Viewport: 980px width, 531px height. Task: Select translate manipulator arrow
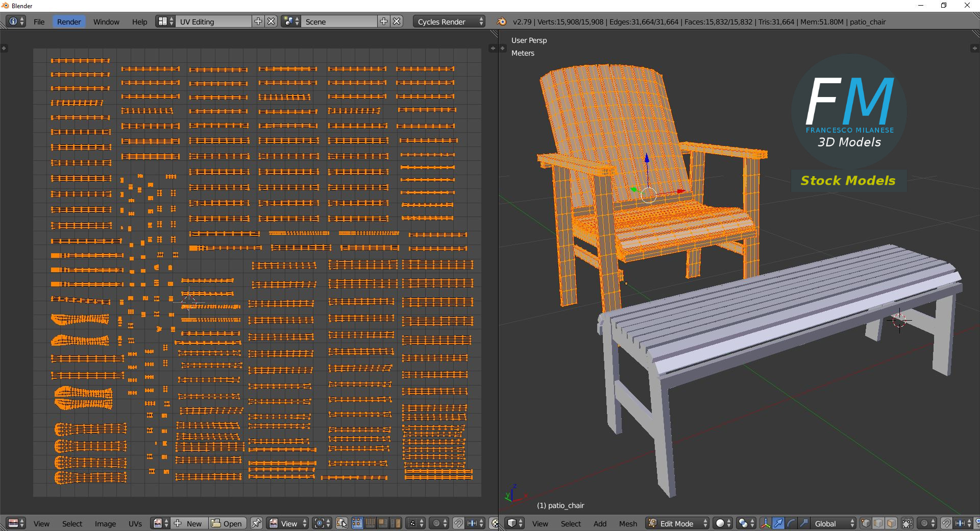pyautogui.click(x=778, y=523)
